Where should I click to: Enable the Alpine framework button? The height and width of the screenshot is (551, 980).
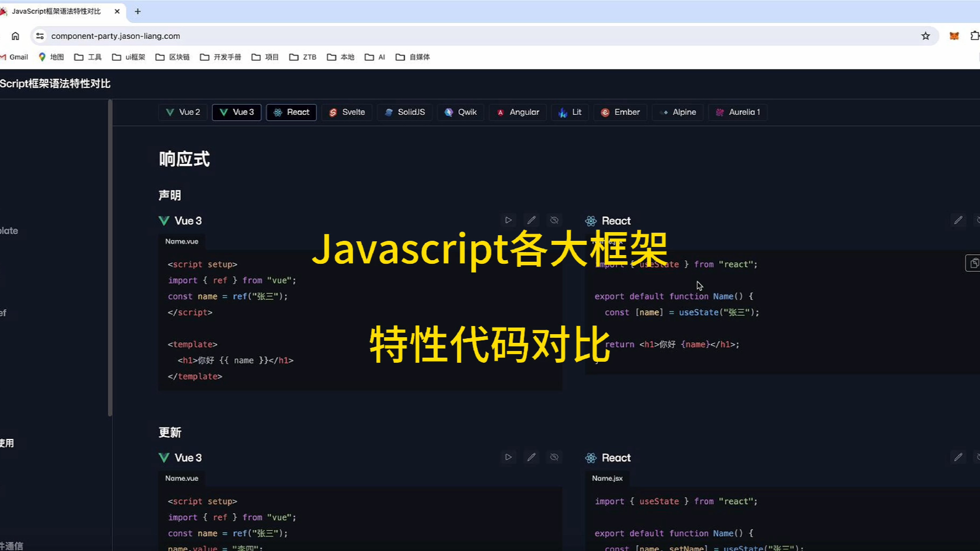[678, 112]
